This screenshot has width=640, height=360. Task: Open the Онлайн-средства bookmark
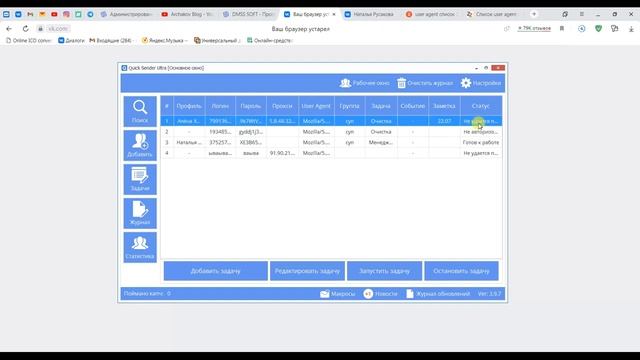click(270, 40)
